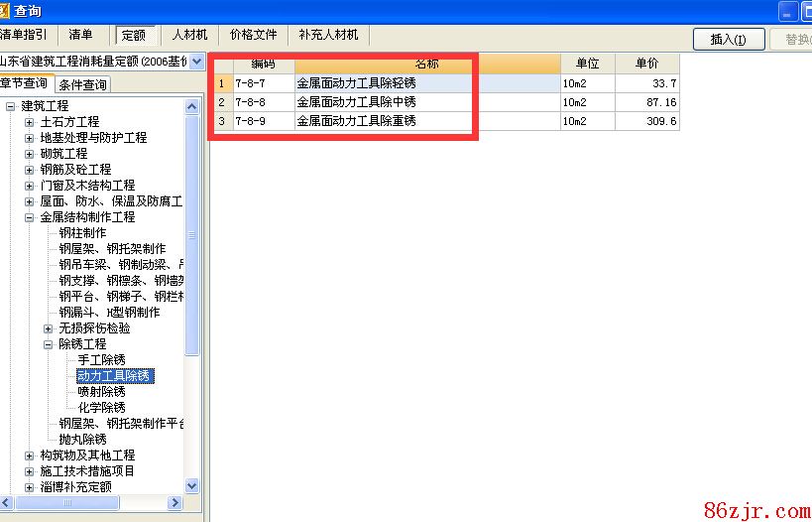Open the 价格文件 tab
The height and width of the screenshot is (522, 812).
[x=253, y=35]
